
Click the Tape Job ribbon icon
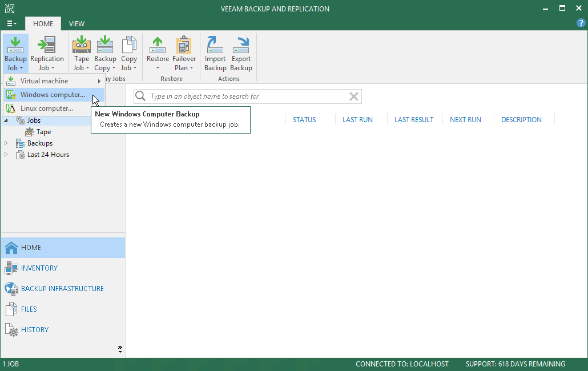pos(82,45)
